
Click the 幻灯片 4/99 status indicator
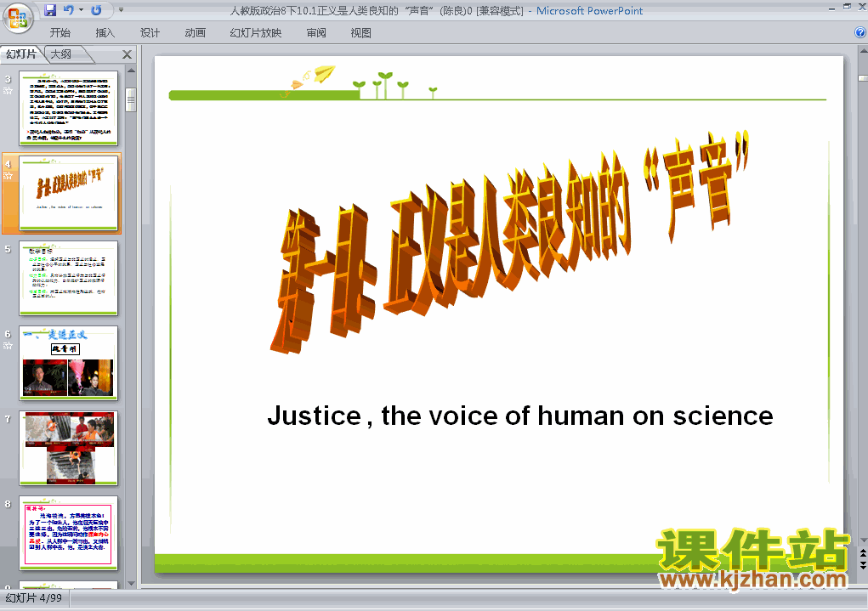(x=34, y=598)
